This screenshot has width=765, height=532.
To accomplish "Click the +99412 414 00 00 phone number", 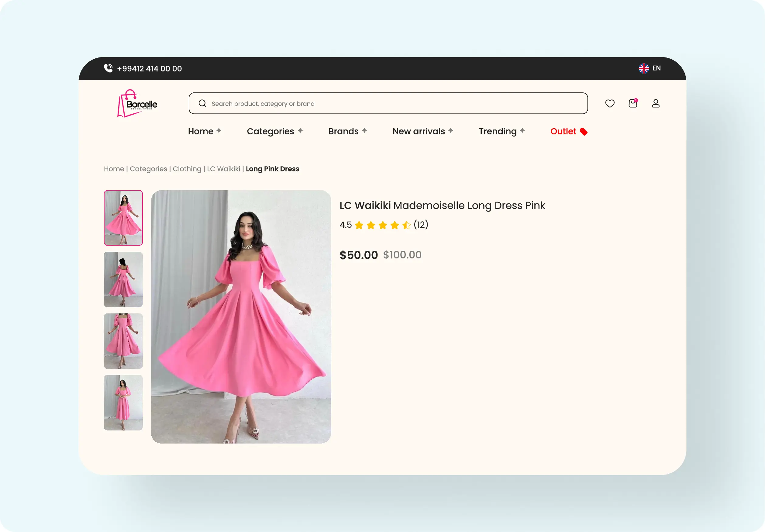I will (x=149, y=69).
